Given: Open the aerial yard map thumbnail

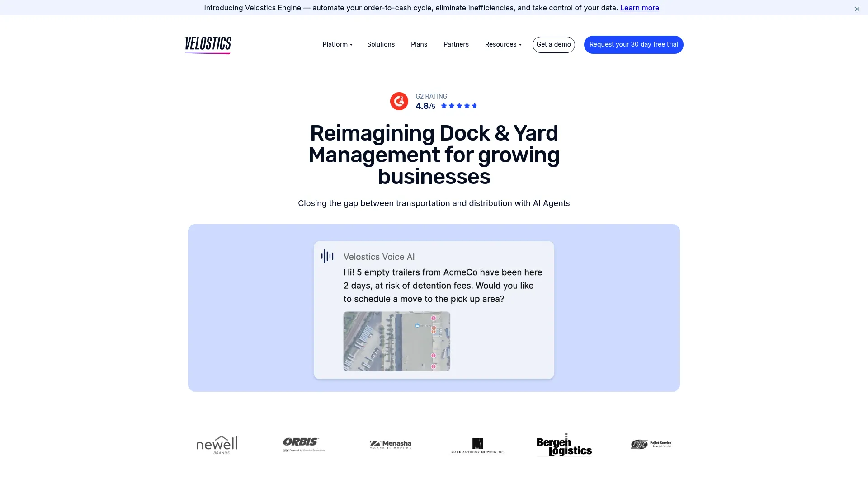Looking at the screenshot, I should (x=396, y=341).
